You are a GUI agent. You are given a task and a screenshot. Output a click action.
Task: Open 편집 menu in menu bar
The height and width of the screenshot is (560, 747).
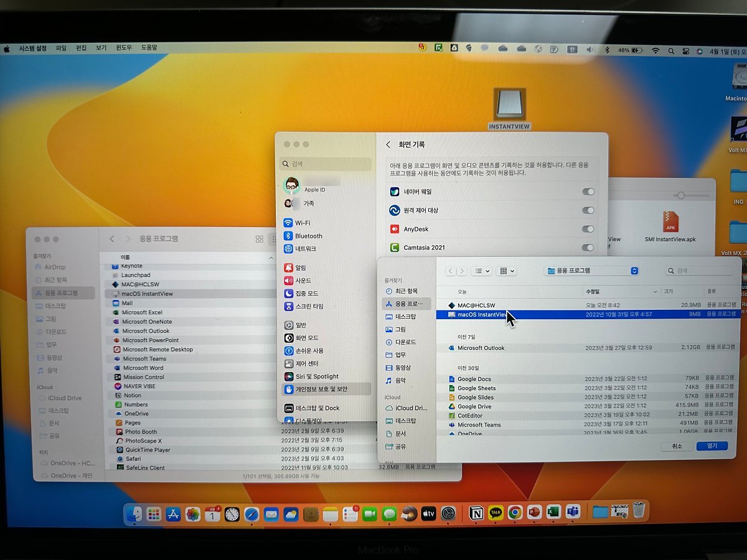(x=81, y=48)
